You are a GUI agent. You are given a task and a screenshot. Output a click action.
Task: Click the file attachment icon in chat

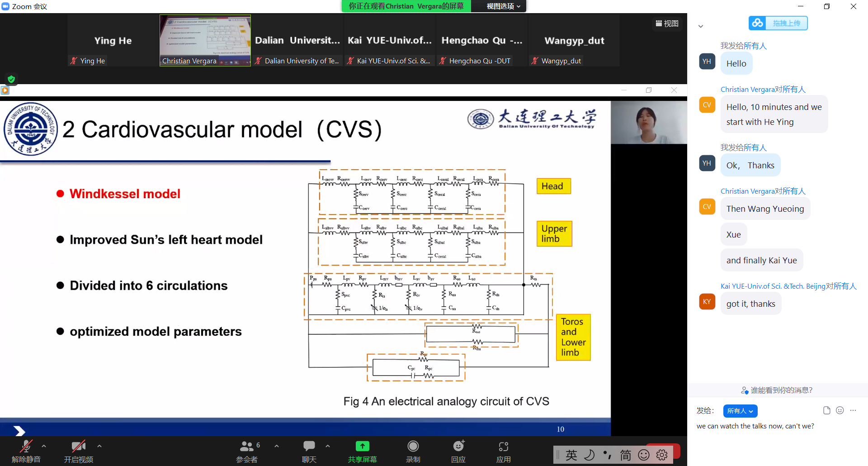pos(827,410)
